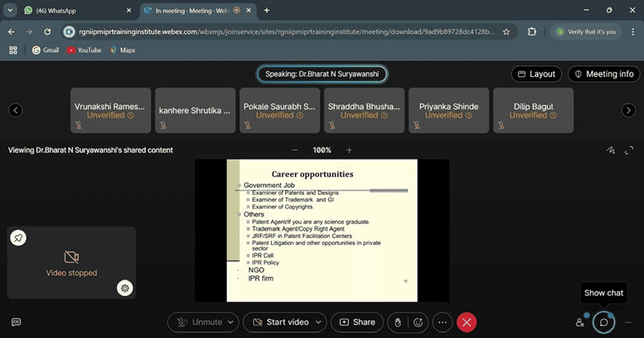This screenshot has width=644, height=338.
Task: Click the 100% zoom level value
Action: [x=322, y=150]
